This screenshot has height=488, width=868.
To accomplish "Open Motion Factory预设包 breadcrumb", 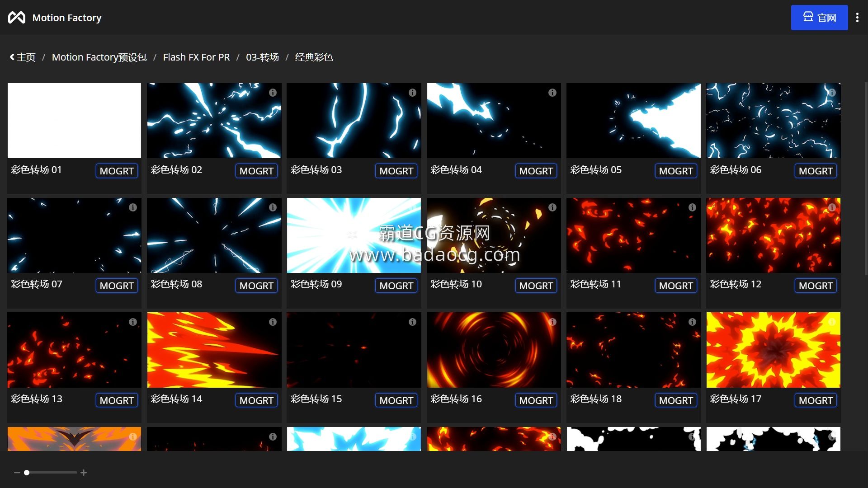I will (x=99, y=57).
